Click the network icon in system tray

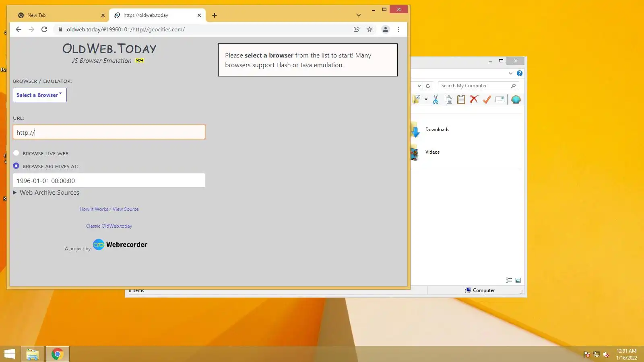(x=597, y=354)
